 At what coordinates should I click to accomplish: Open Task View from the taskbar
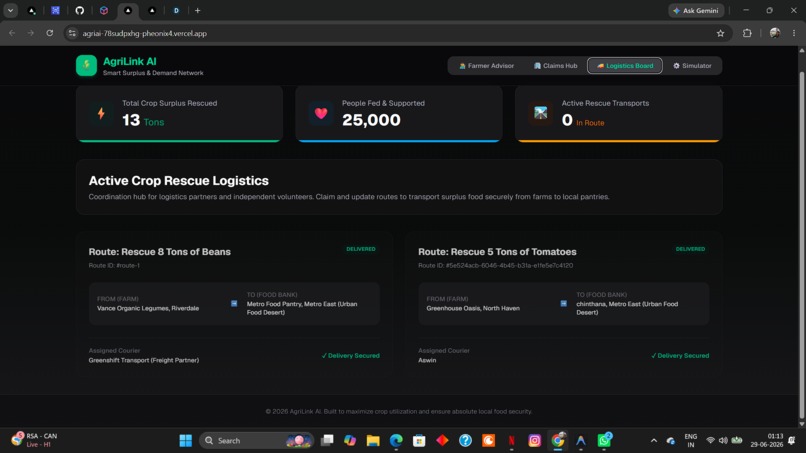(327, 441)
